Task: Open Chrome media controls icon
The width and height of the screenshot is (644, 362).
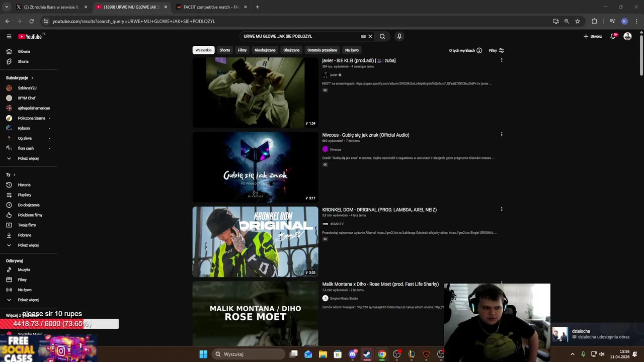Action: pos(612,21)
